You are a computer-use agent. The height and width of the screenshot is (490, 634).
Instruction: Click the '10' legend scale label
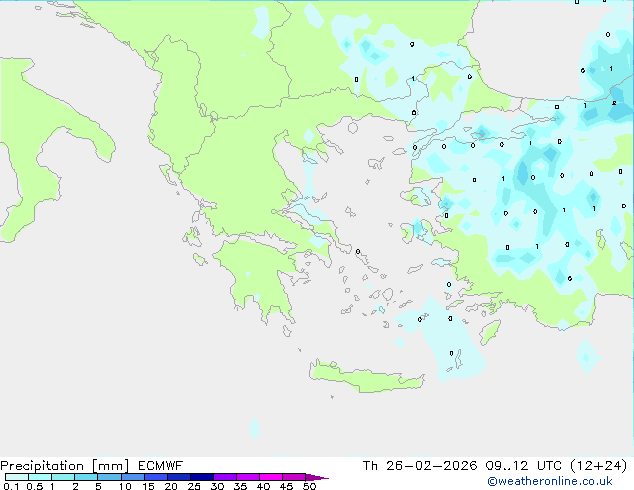pyautogui.click(x=125, y=486)
